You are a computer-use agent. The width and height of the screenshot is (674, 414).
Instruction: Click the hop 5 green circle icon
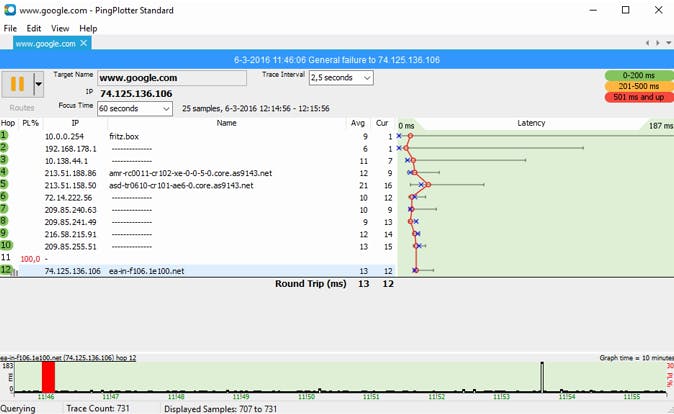pos(4,184)
